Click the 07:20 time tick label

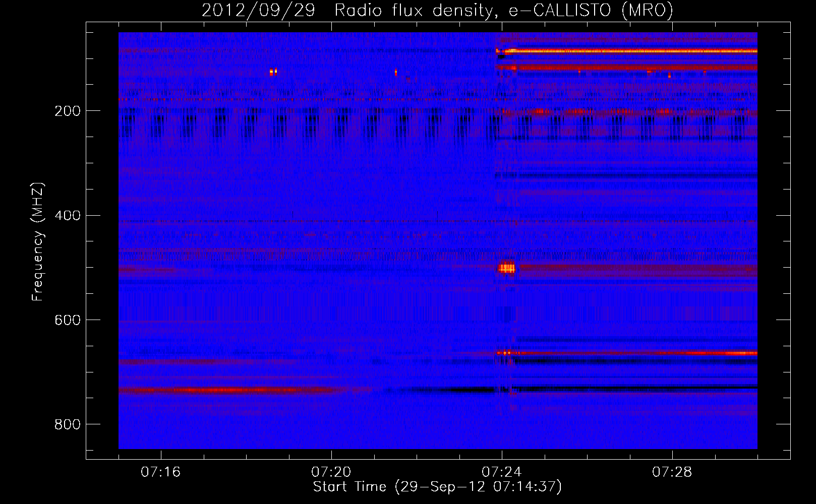point(331,472)
